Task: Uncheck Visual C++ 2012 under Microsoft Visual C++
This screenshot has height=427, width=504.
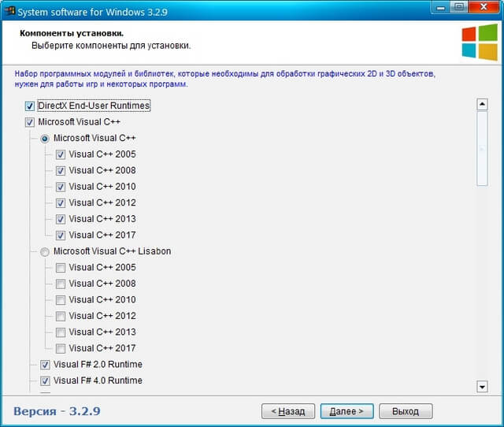Action: pos(61,203)
